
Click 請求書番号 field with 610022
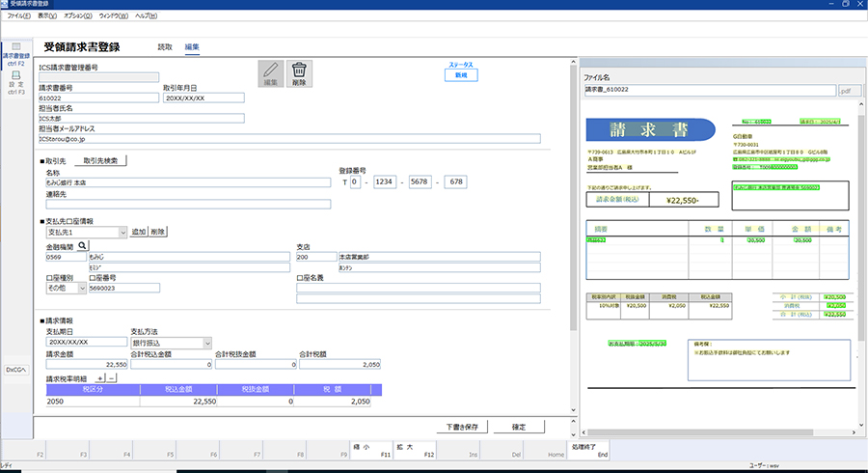pyautogui.click(x=98, y=98)
